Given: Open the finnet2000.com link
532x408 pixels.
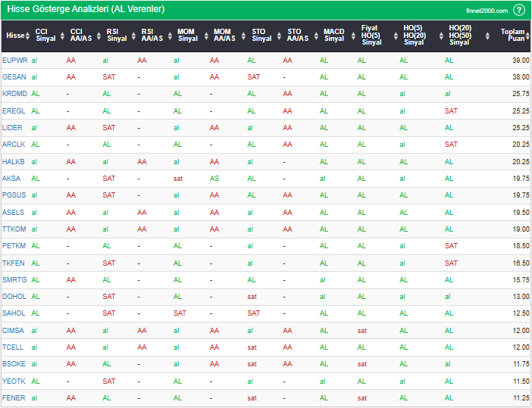Looking at the screenshot, I should coord(487,10).
